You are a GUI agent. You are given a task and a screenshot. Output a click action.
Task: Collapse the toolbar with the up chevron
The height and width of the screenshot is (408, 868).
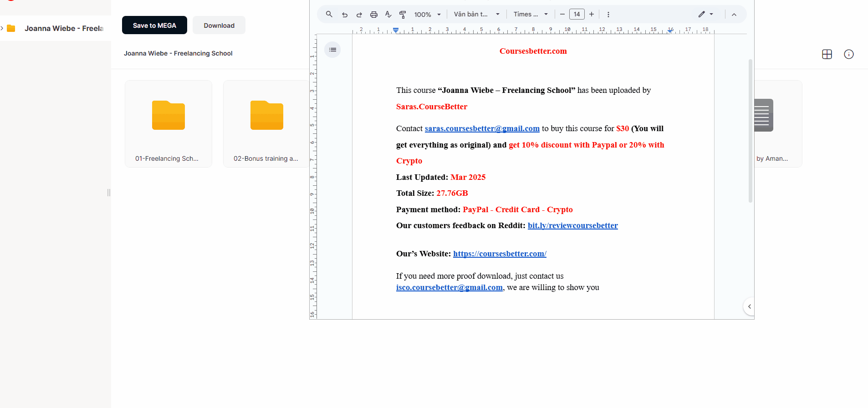pos(734,15)
